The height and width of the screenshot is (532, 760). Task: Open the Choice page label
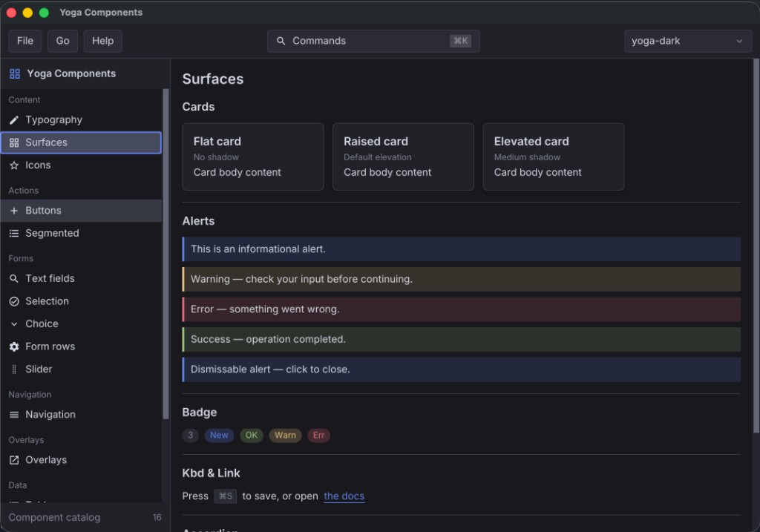click(42, 324)
